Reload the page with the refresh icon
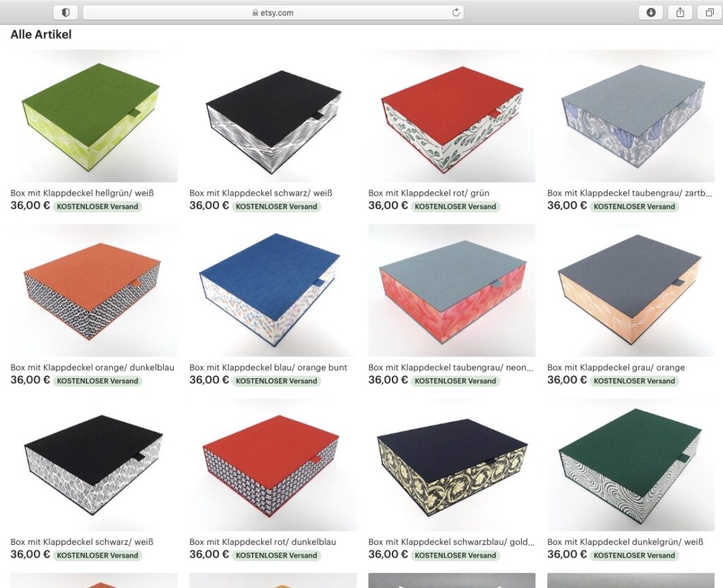 coord(456,13)
